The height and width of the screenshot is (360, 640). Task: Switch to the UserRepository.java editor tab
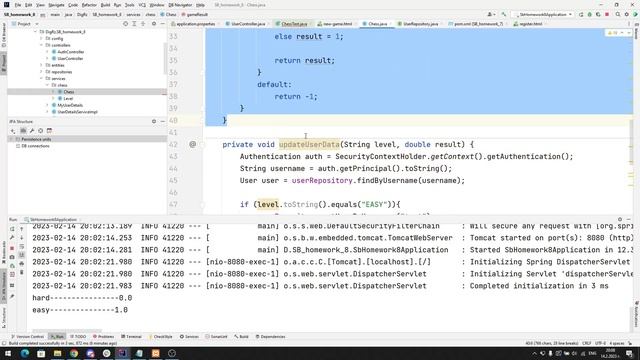pos(420,24)
